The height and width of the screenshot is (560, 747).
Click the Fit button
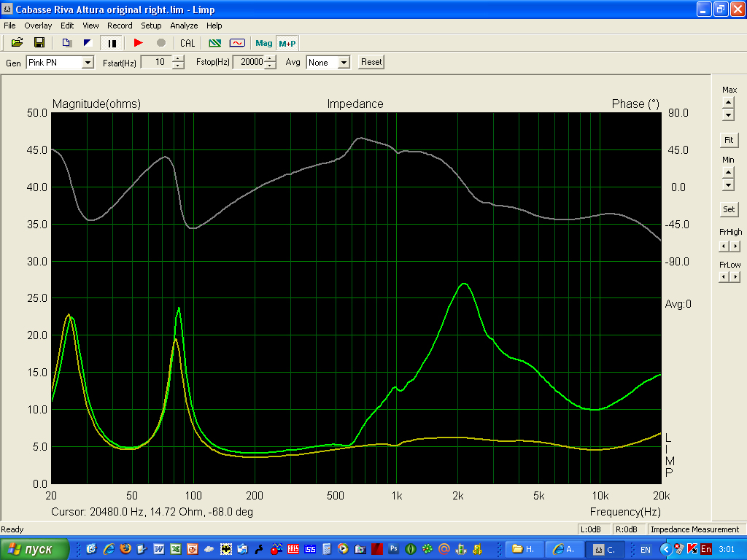tap(728, 140)
